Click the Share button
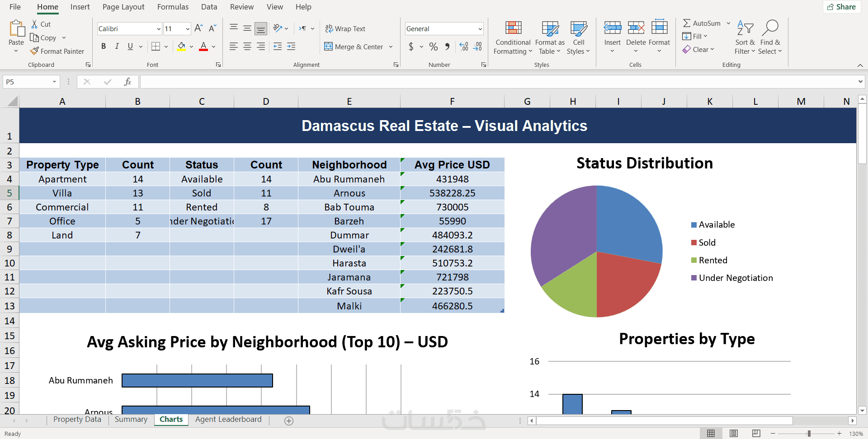 841,7
